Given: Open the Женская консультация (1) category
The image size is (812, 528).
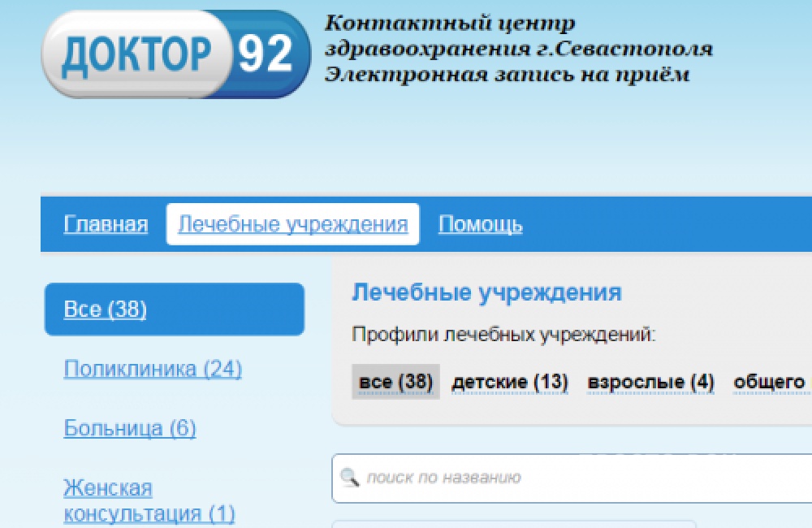Looking at the screenshot, I should 149,501.
